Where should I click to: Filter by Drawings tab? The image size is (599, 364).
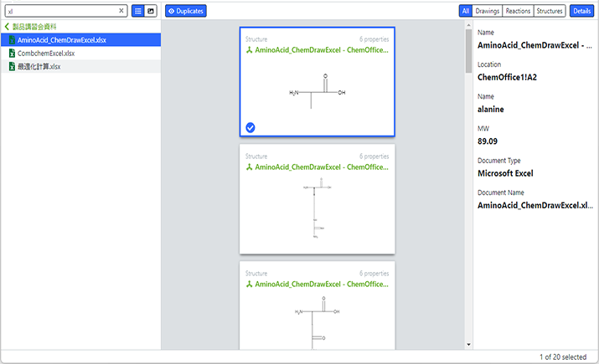(x=487, y=11)
